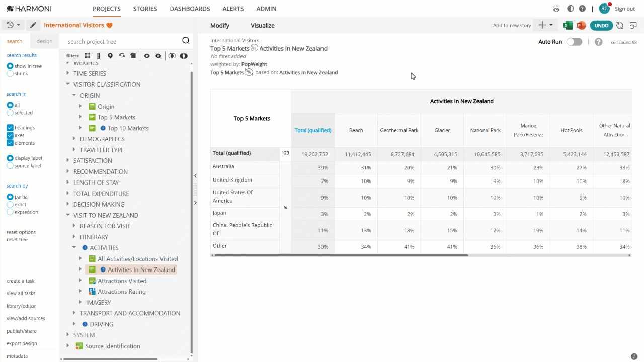
Task: Collapse the ACTIVITIES folder
Action: coord(74,248)
